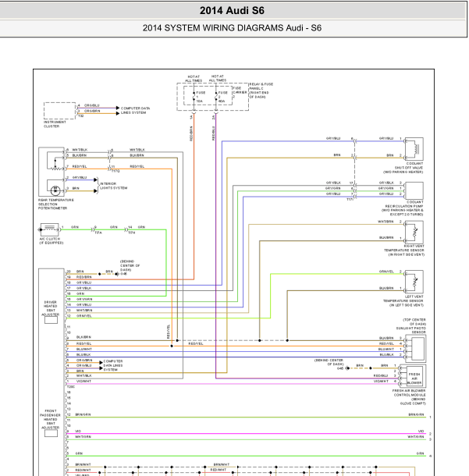Image resolution: width=469 pixels, height=476 pixels.
Task: Click the COOLANT SHUT OFF VALVE label
Action: pos(403,168)
